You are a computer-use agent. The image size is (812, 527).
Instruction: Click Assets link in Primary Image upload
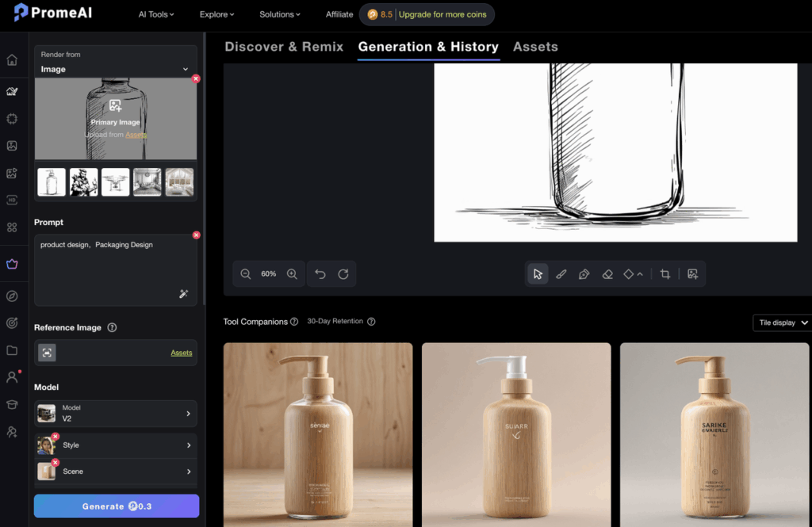pyautogui.click(x=136, y=135)
